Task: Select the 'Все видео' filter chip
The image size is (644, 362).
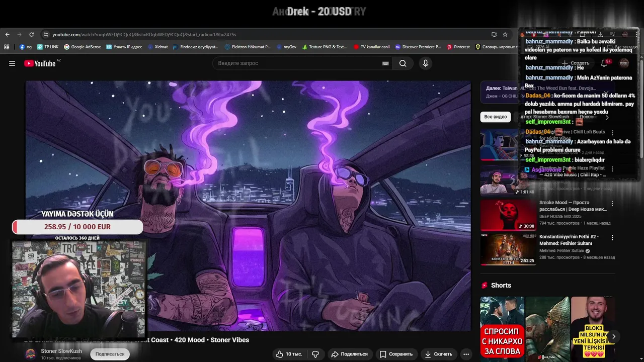Action: coord(496,117)
